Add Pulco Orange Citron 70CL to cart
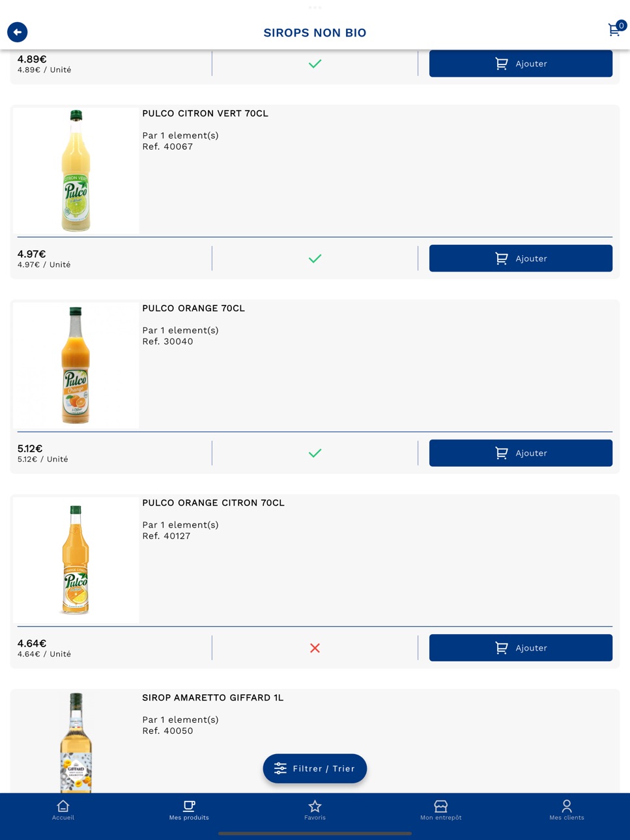 521,648
